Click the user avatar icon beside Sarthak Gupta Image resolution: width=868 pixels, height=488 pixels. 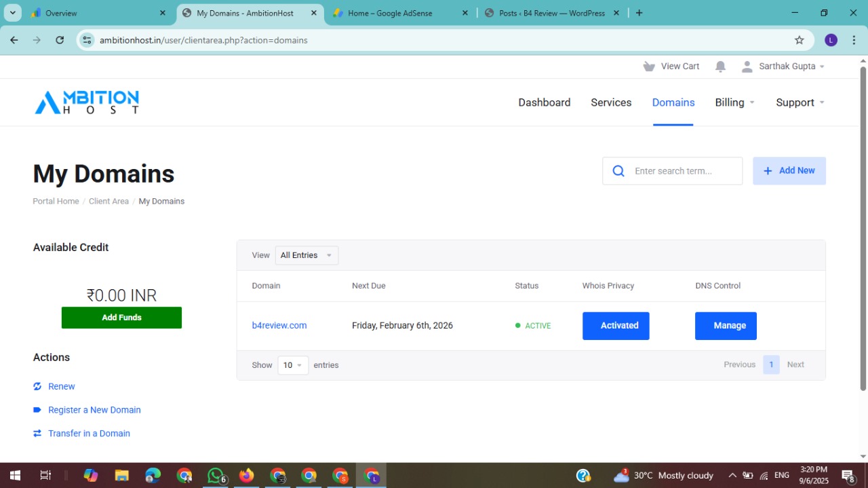(x=747, y=67)
